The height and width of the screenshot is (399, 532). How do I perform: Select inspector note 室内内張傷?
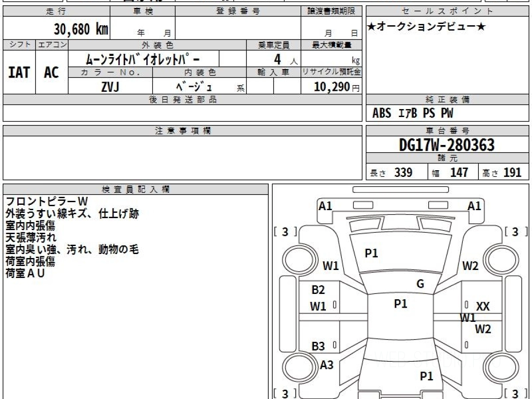click(30, 226)
